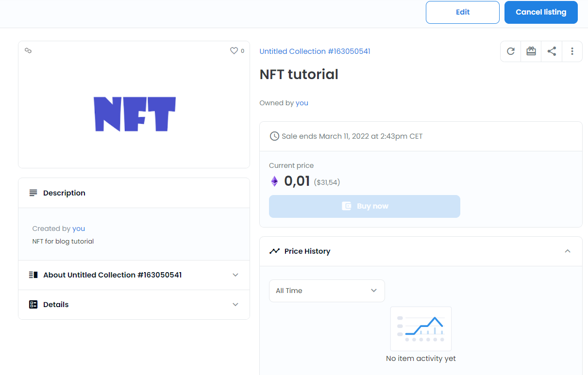Click the clock icon next to sale end
This screenshot has width=588, height=375.
274,136
